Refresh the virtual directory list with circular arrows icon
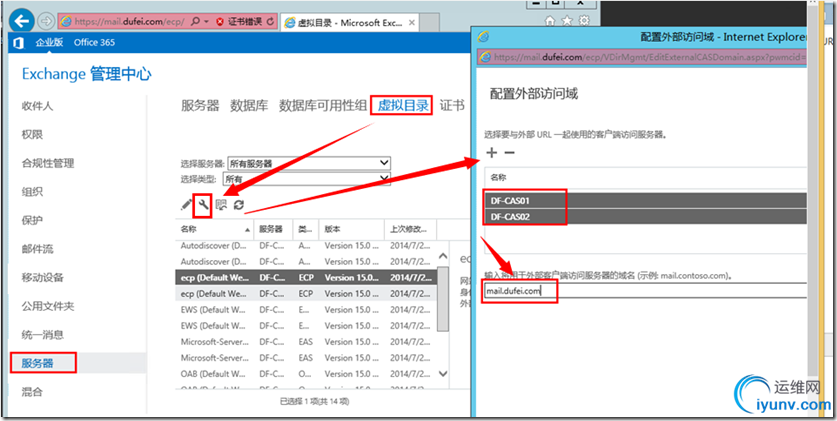This screenshot has width=837, height=421. [239, 204]
